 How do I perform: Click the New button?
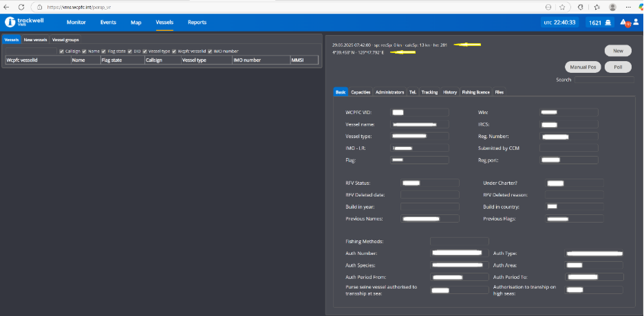point(618,51)
